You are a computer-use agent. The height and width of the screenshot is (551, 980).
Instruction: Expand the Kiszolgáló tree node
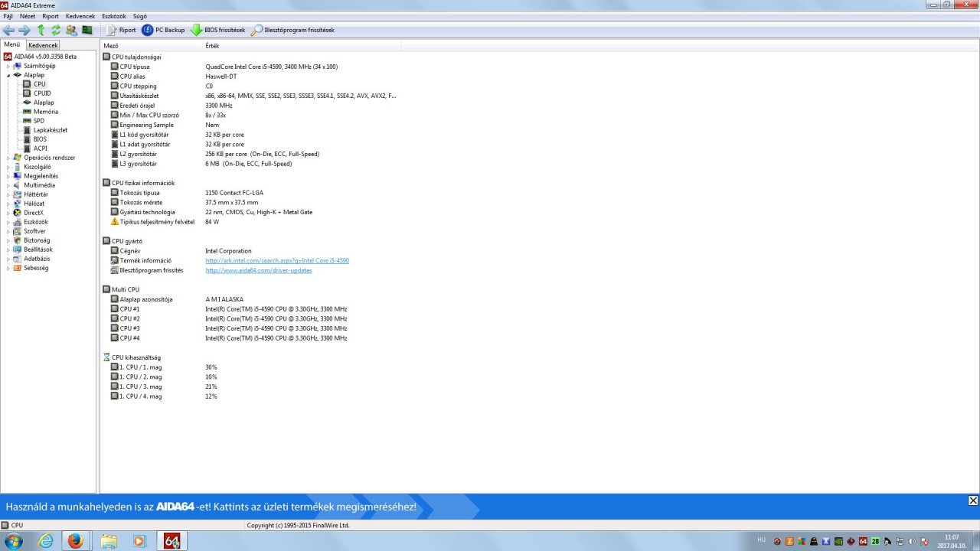pos(8,167)
